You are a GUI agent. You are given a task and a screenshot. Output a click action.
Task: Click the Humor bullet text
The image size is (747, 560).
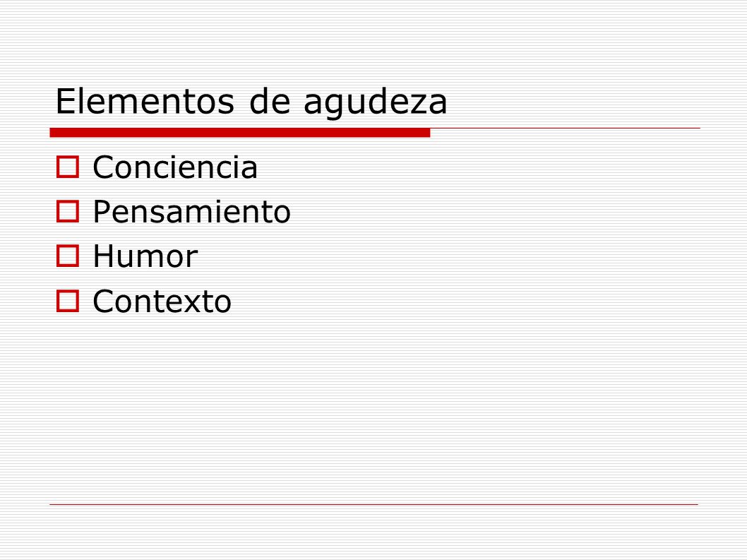tap(145, 256)
